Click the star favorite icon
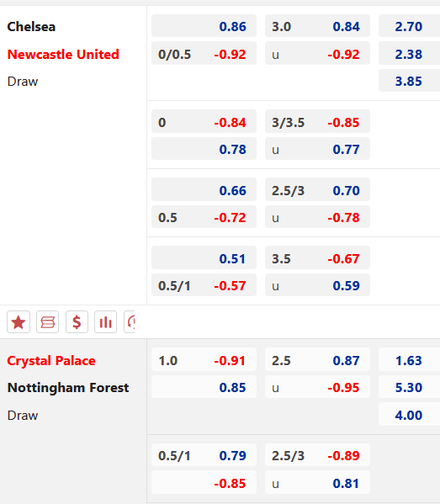This screenshot has width=440, height=504. (19, 321)
